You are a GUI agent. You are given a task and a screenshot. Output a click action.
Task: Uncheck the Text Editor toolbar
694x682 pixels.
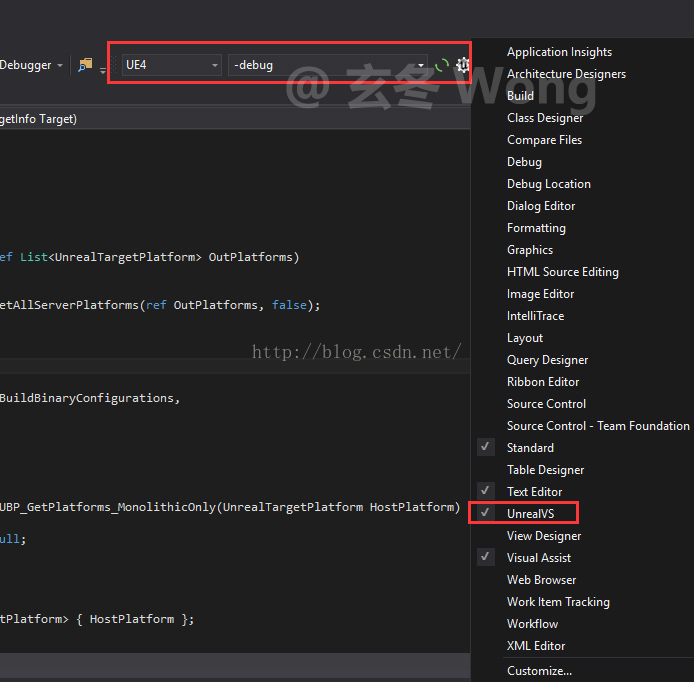tap(534, 492)
